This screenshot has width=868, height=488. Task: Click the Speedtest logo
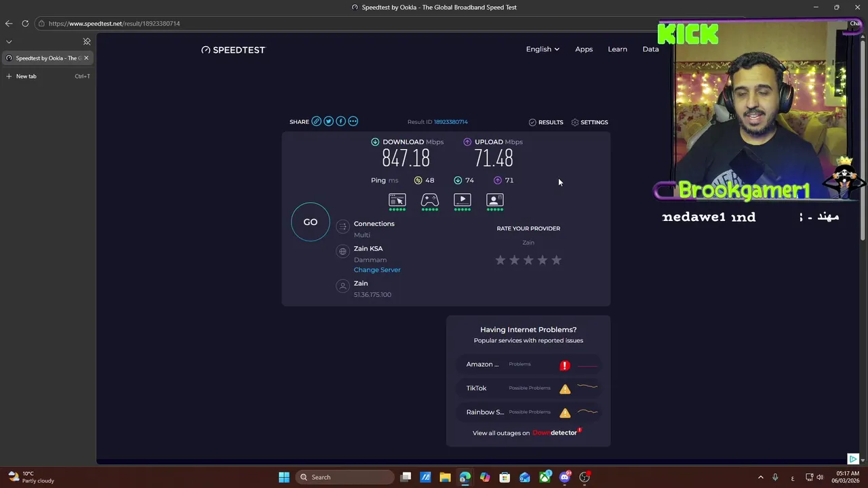tap(233, 49)
